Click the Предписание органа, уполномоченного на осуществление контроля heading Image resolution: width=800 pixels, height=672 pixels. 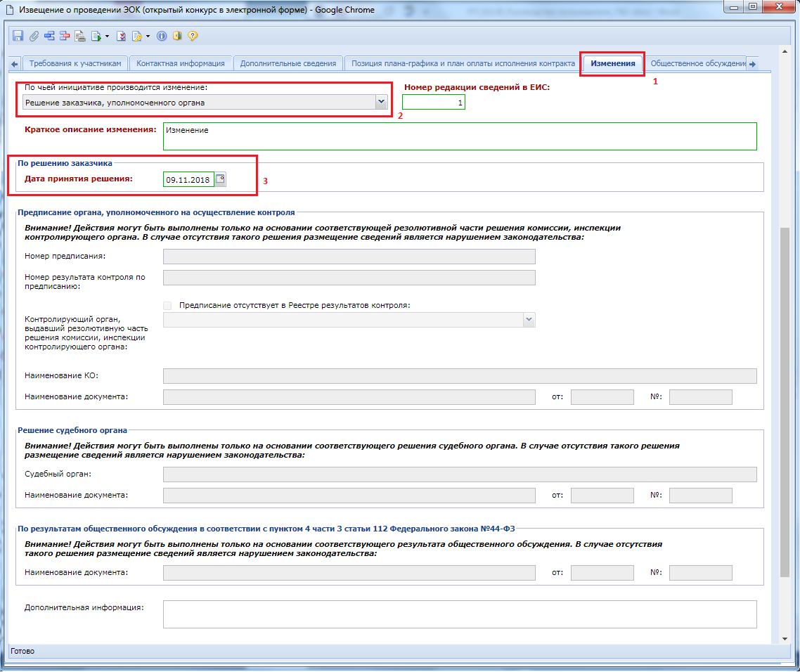(156, 212)
